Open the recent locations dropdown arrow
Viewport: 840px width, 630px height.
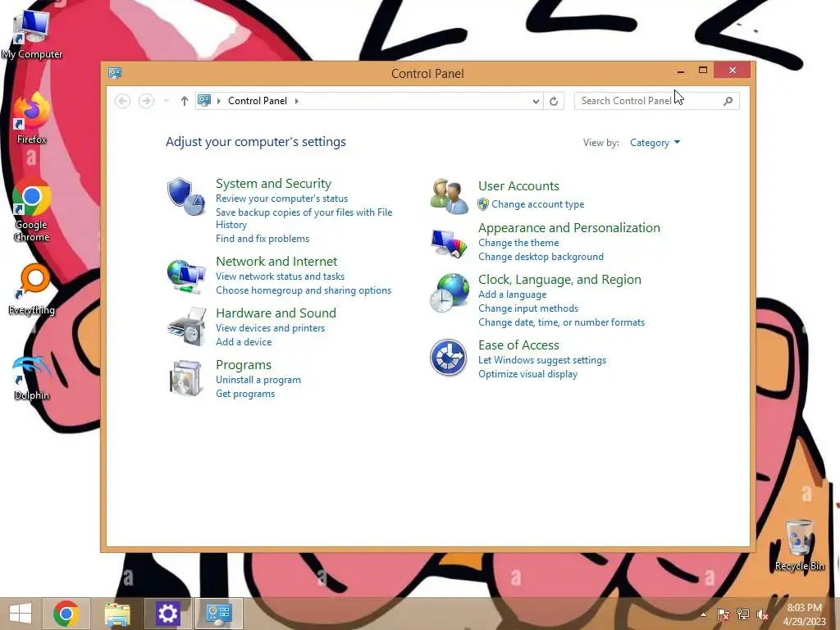(166, 101)
